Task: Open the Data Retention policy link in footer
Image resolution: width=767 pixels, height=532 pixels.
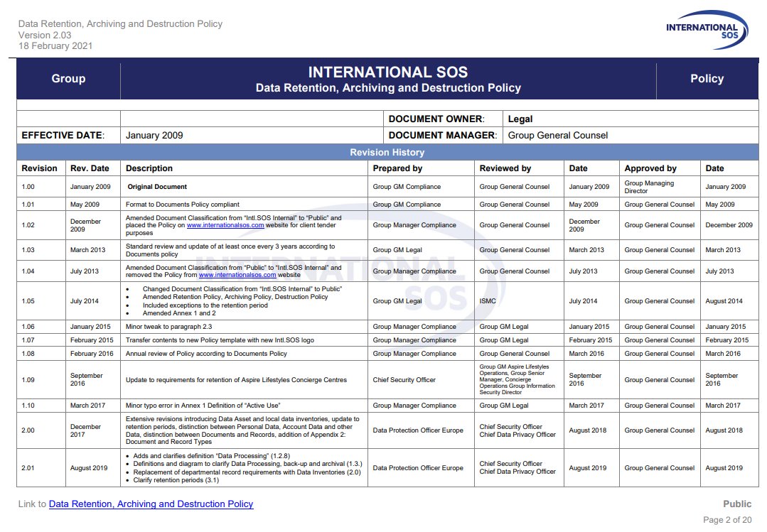Action: (151, 504)
